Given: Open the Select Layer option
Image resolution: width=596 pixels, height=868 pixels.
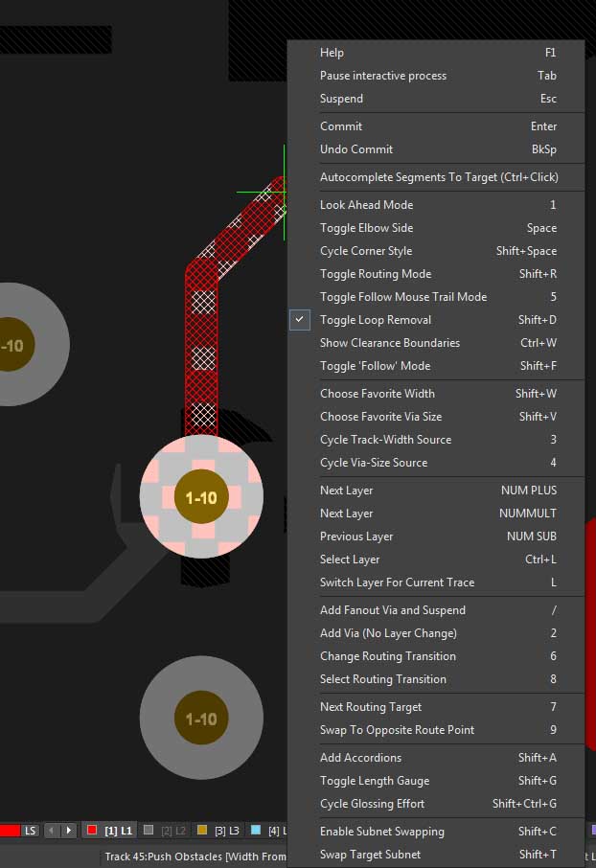Looking at the screenshot, I should [x=350, y=560].
